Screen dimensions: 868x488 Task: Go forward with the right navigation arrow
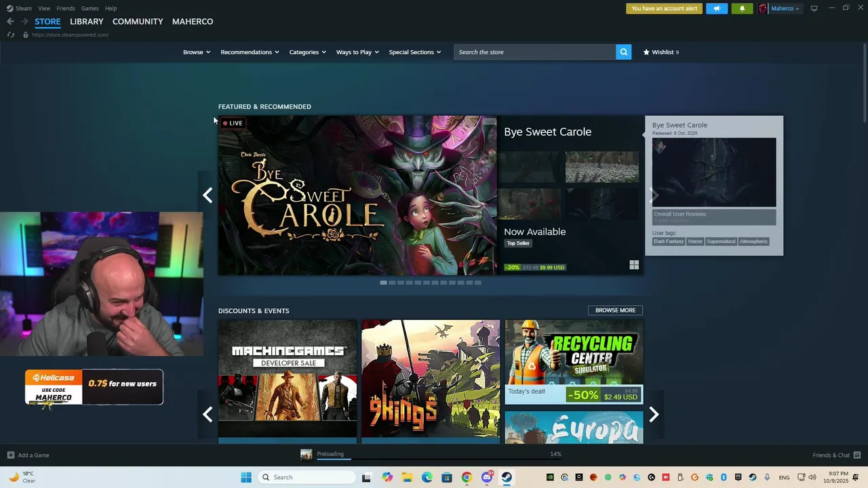coord(24,22)
